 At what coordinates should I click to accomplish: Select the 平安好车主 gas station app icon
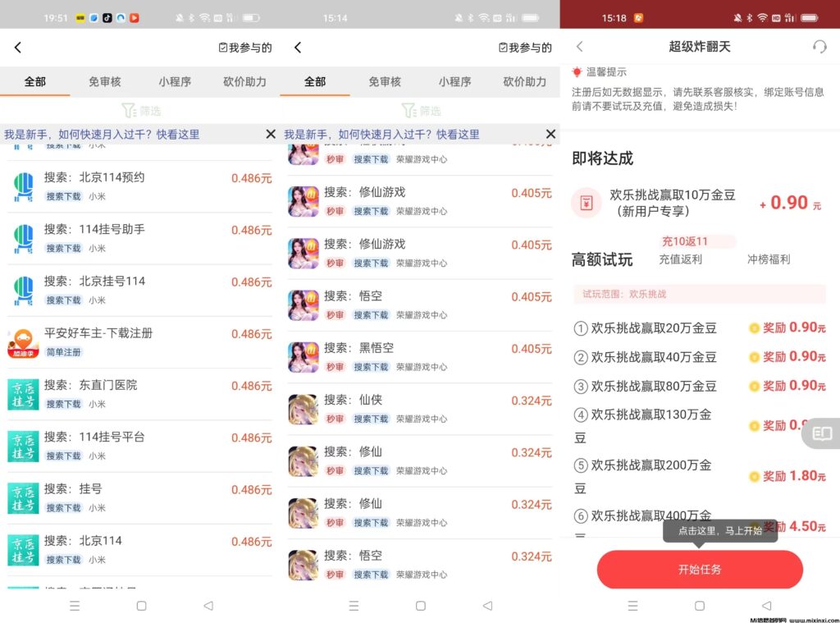[x=22, y=342]
